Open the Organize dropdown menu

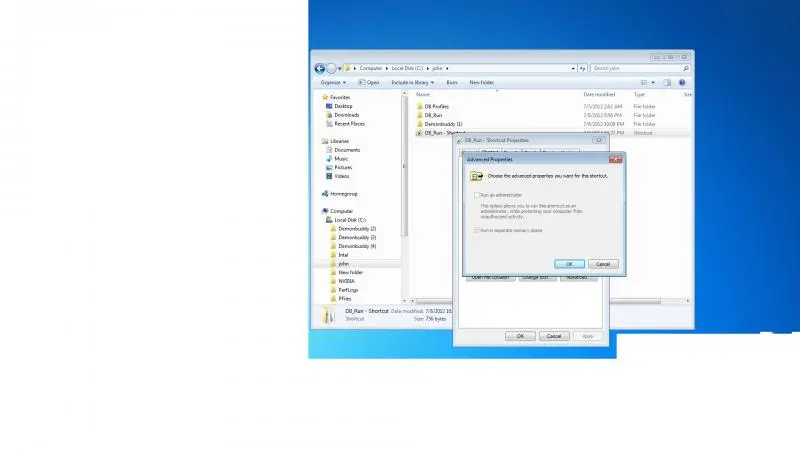point(333,82)
